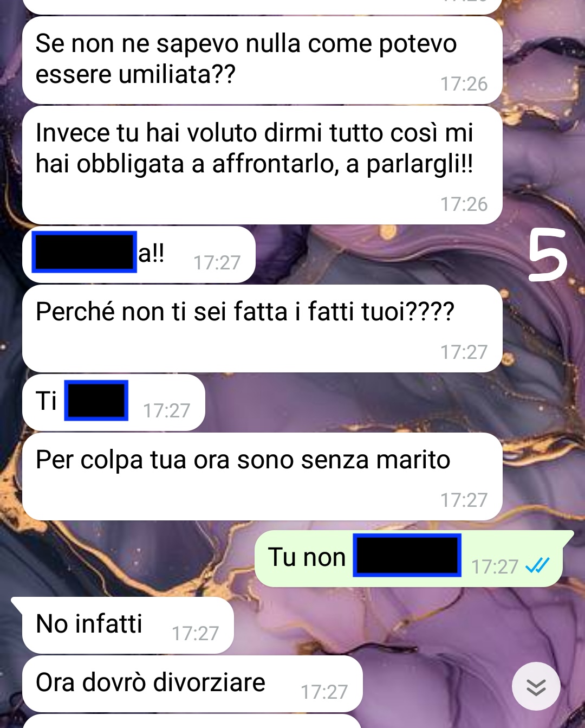
Task: Select message 'Invece tu hai voluto dirmi tutto'
Action: pos(262,165)
